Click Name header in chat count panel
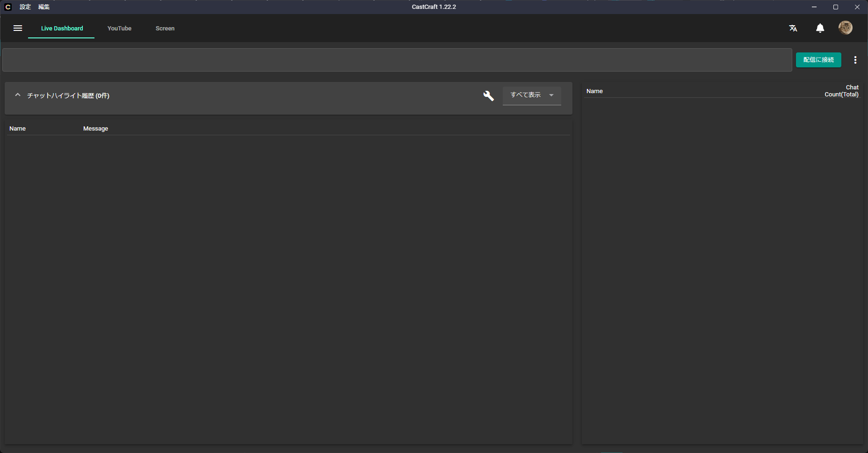 (594, 91)
